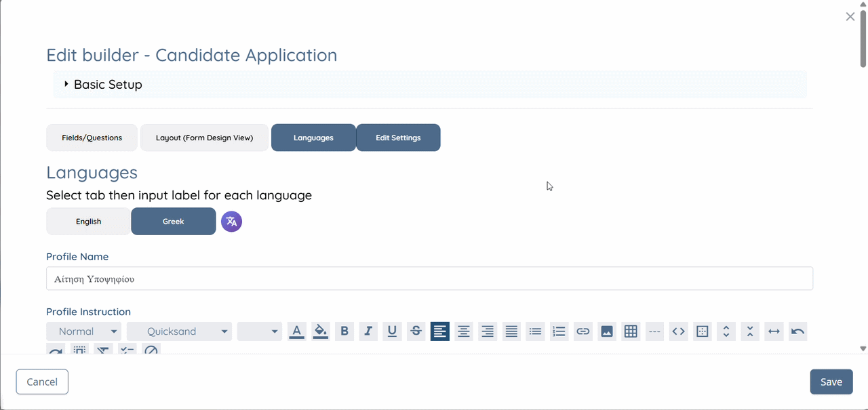
Task: Insert a bulleted list
Action: pos(535,331)
